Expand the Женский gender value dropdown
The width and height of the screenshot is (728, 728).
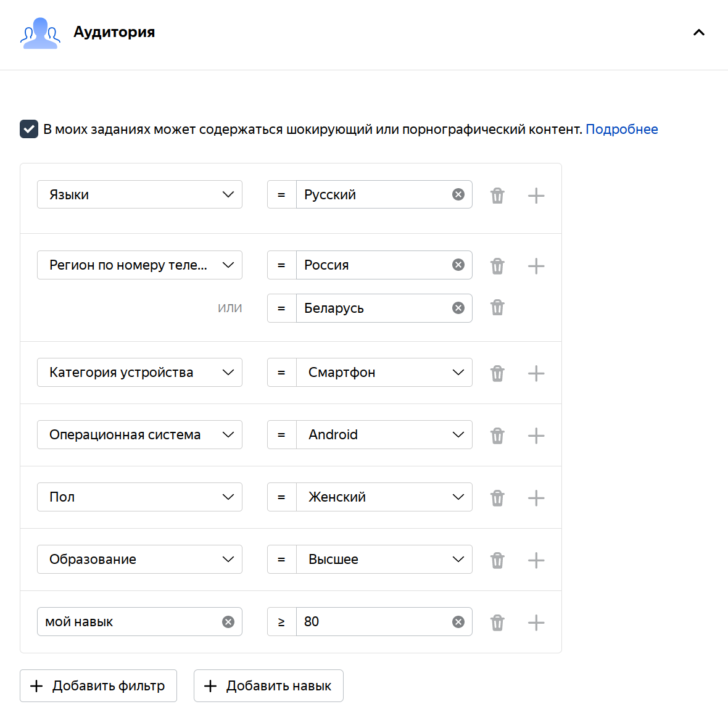click(x=384, y=497)
